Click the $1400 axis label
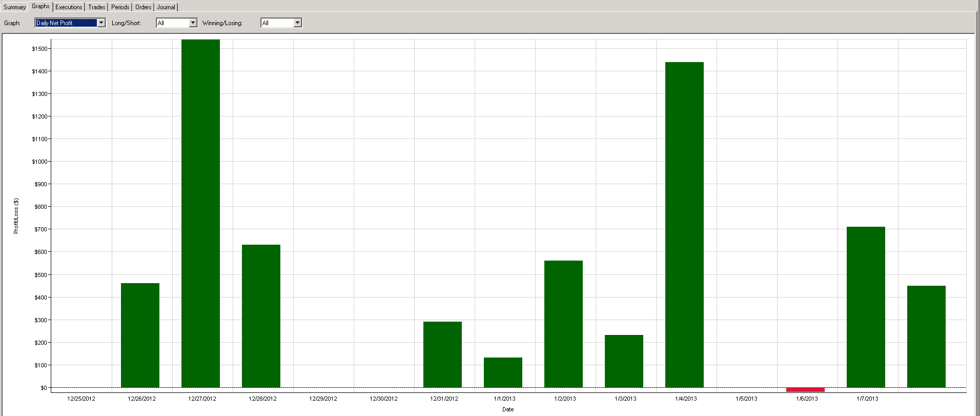Image resolution: width=980 pixels, height=416 pixels. click(39, 71)
